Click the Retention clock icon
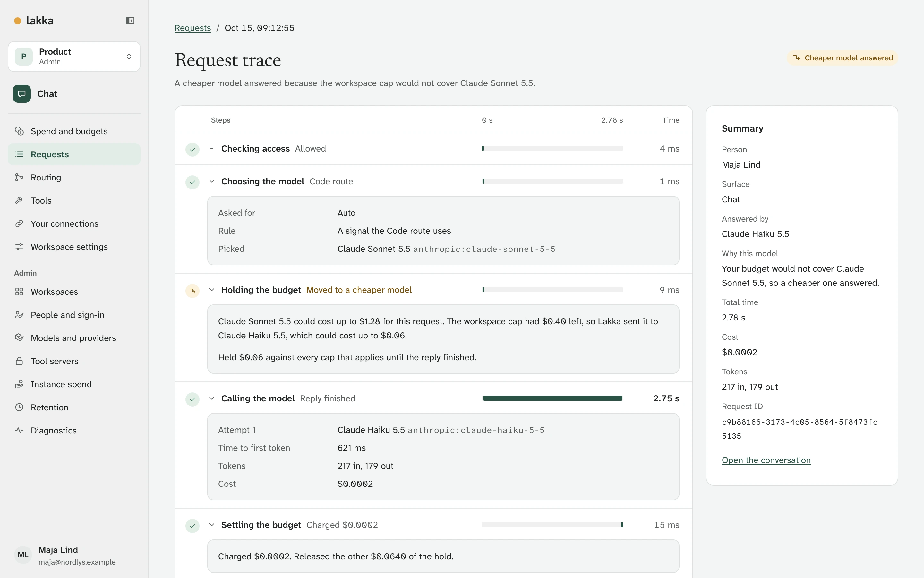Viewport: 924px width, 578px height. [19, 407]
